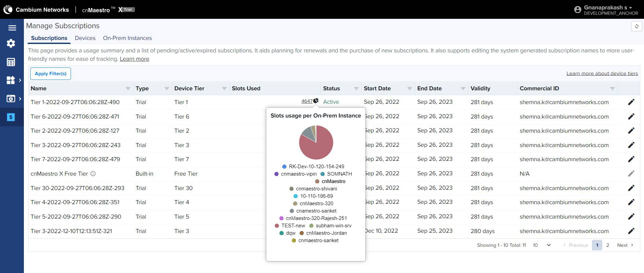644x273 pixels.
Task: Toggle the cnmaestro-shivani legend entry
Action: 313,189
